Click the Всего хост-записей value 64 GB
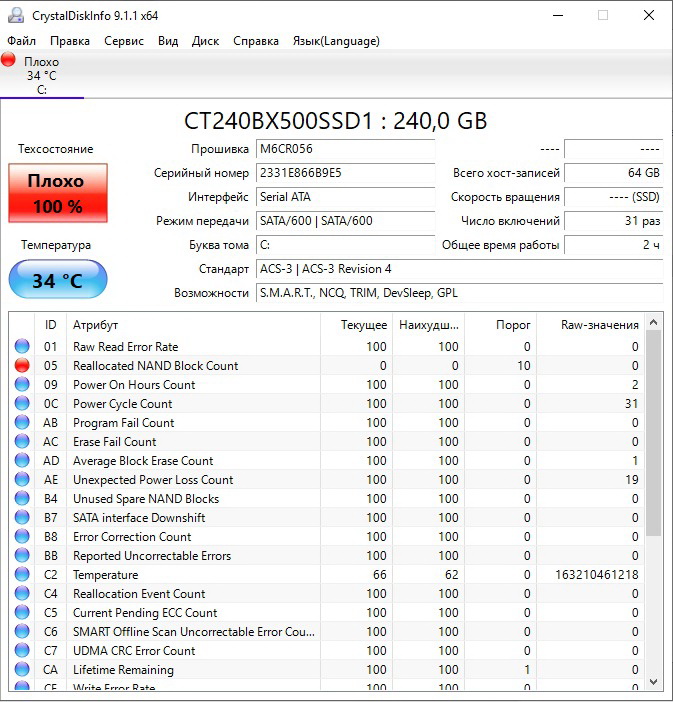 pos(613,173)
